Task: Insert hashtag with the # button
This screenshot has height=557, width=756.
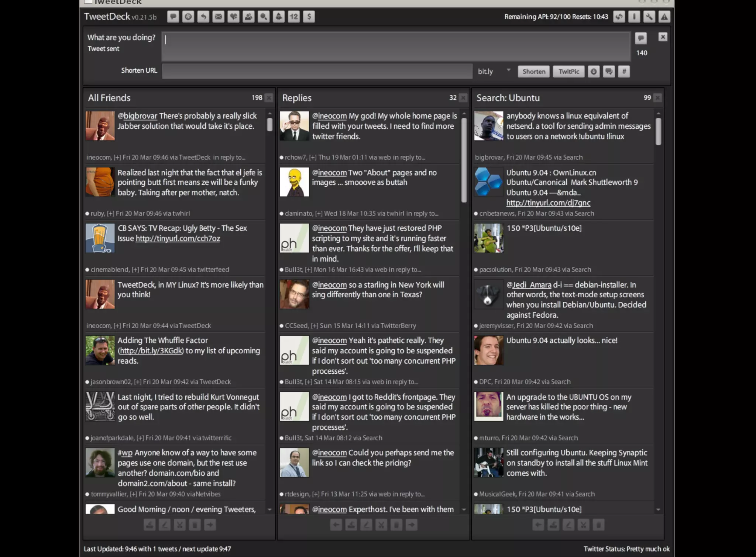Action: tap(624, 72)
